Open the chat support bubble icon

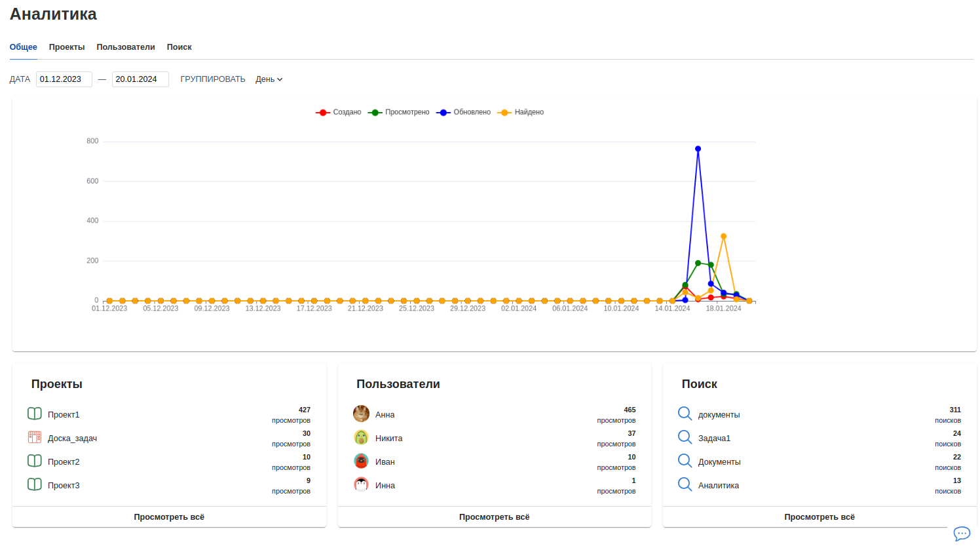click(x=961, y=533)
